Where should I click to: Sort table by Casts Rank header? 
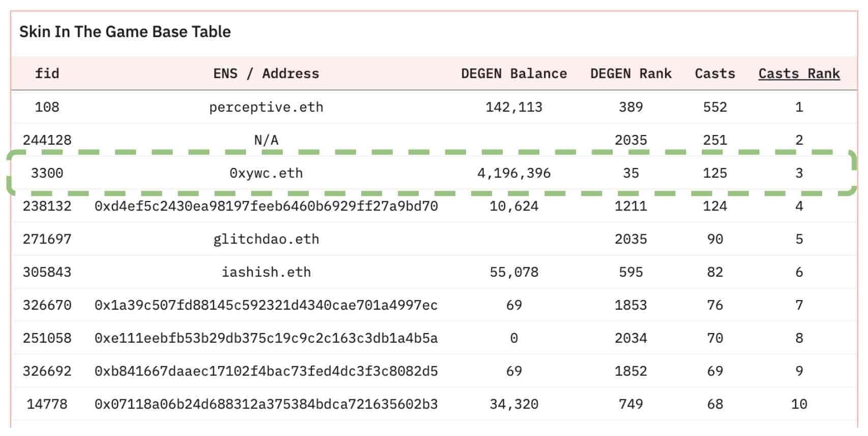[x=798, y=74]
